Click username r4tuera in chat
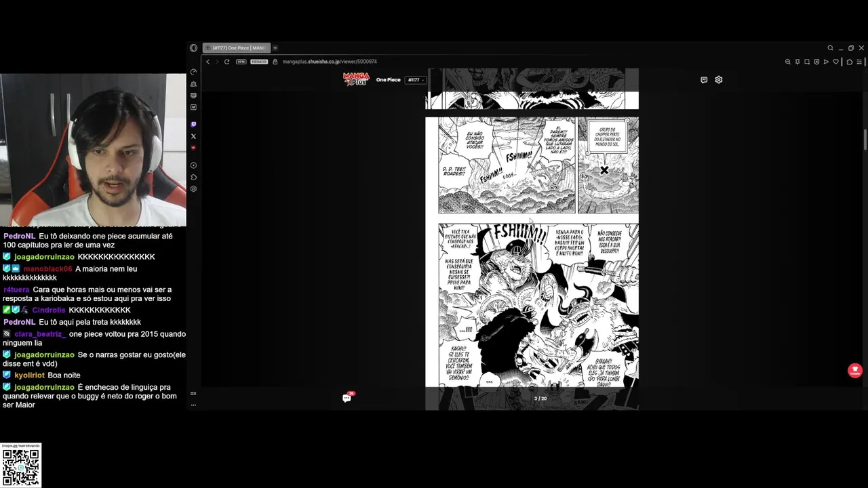Viewport: 868px width, 488px height. pos(16,289)
